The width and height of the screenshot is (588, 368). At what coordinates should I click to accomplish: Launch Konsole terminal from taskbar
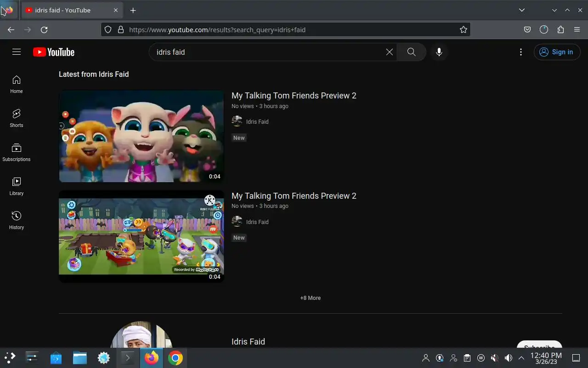click(128, 358)
